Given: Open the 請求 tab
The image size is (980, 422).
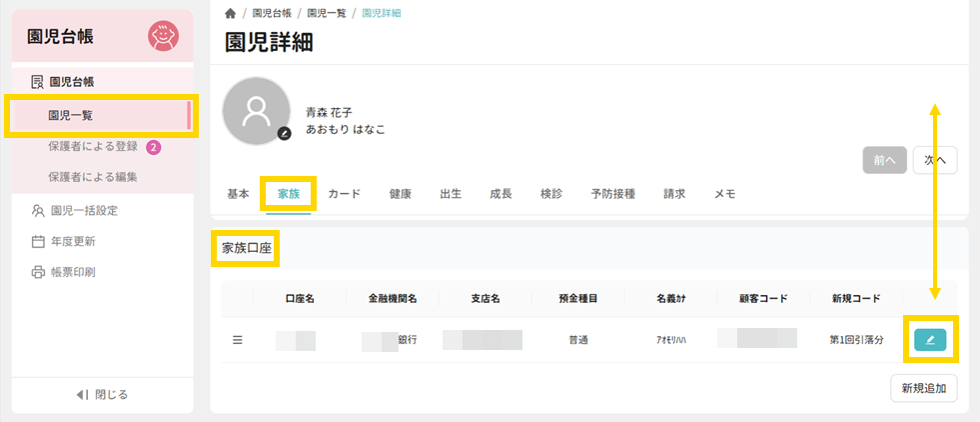Looking at the screenshot, I should coord(674,193).
